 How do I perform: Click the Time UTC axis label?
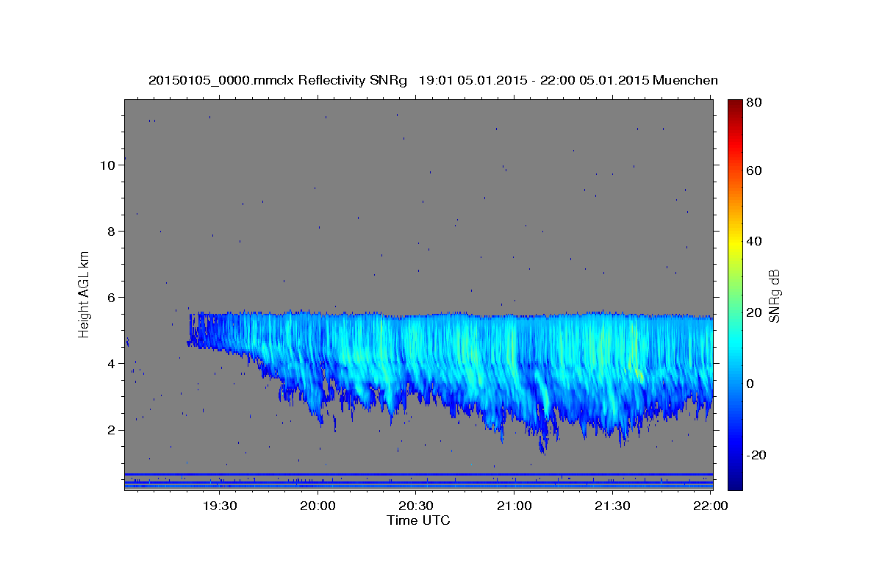tap(418, 520)
